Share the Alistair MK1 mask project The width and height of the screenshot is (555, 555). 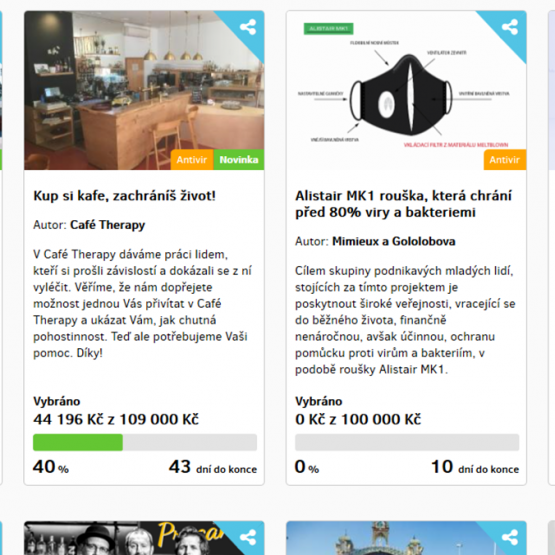[x=510, y=27]
